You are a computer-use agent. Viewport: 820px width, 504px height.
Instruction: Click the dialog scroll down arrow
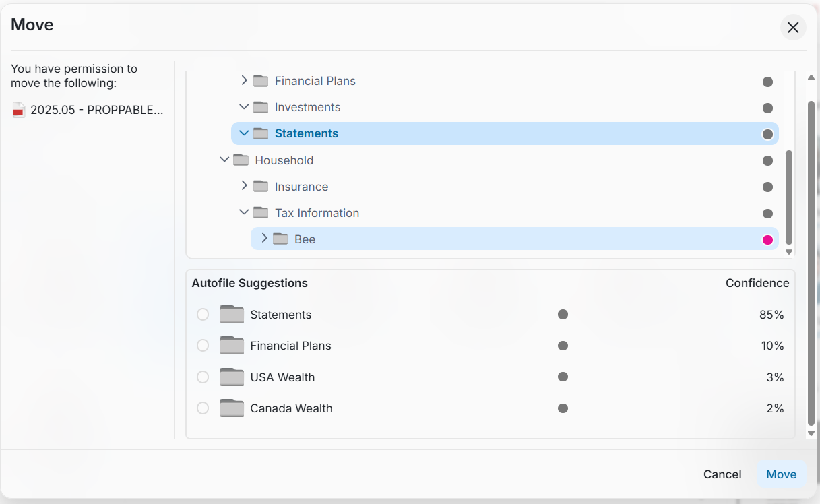point(811,433)
